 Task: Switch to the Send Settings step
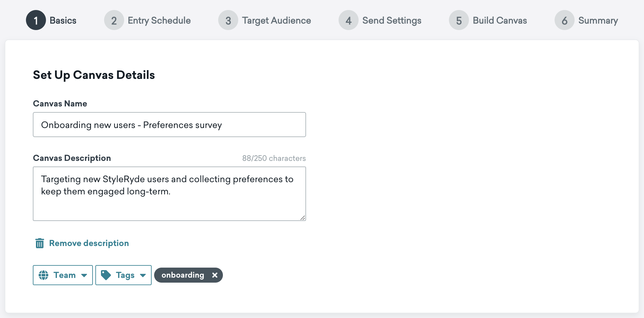[392, 21]
